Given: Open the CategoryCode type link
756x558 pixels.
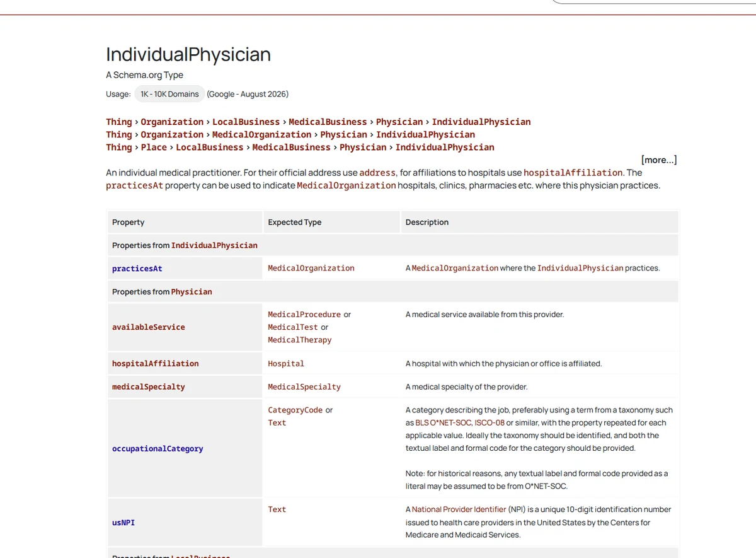Looking at the screenshot, I should click(295, 410).
